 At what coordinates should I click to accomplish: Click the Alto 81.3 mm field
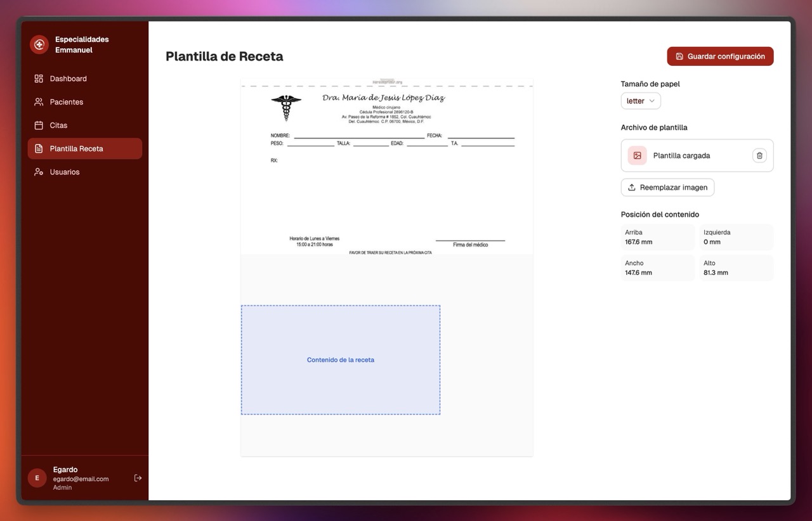click(x=736, y=268)
